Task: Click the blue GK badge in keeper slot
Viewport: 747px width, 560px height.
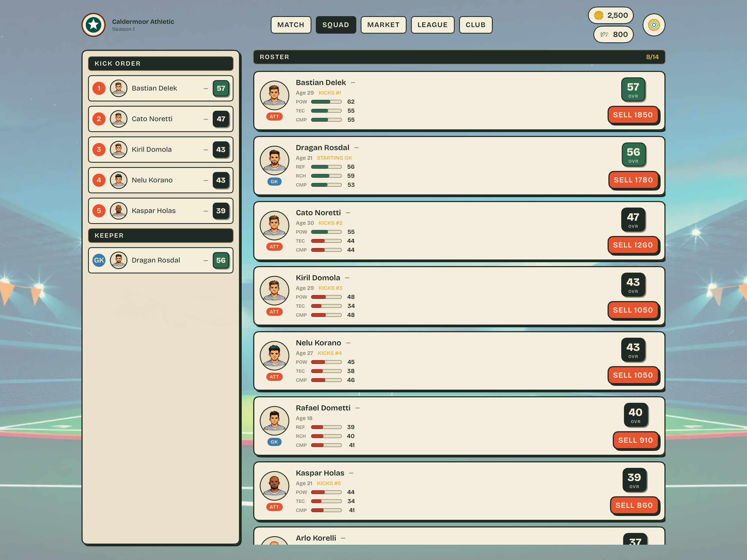Action: point(99,260)
